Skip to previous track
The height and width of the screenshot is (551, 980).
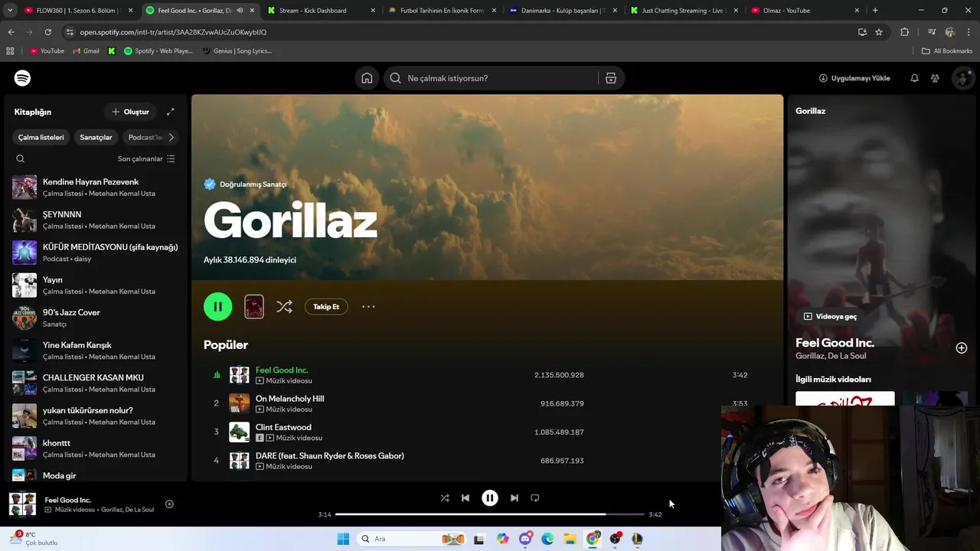point(465,498)
